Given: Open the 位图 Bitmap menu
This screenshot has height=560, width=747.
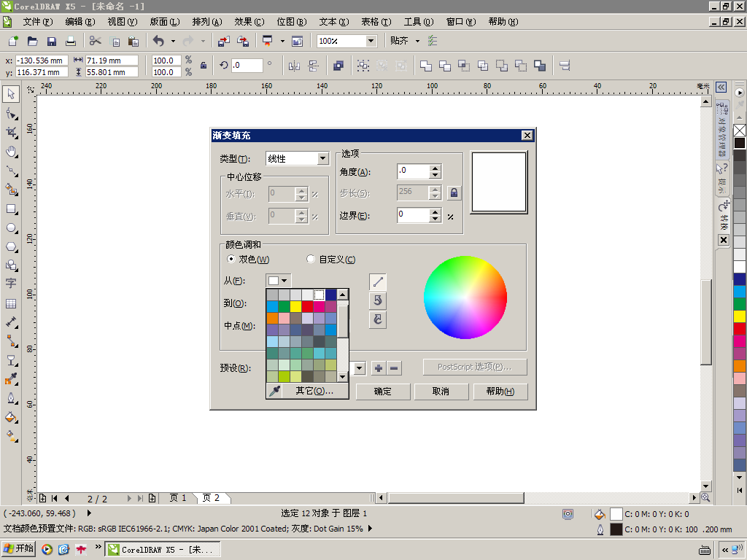Looking at the screenshot, I should click(292, 22).
